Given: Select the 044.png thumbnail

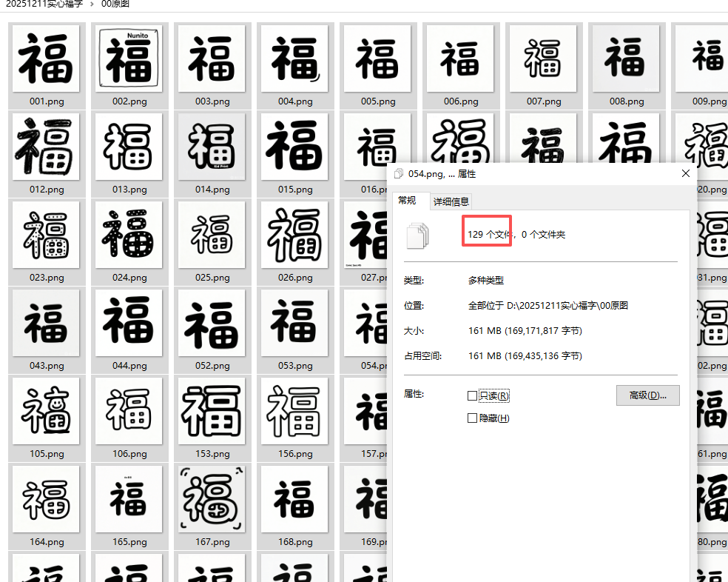Looking at the screenshot, I should point(129,323).
